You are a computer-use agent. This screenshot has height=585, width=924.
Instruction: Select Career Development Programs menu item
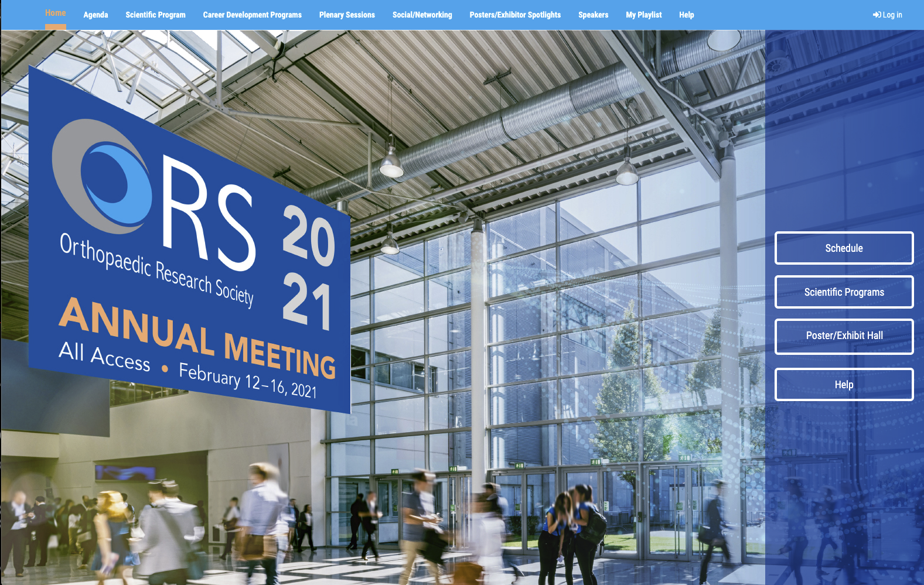click(252, 15)
